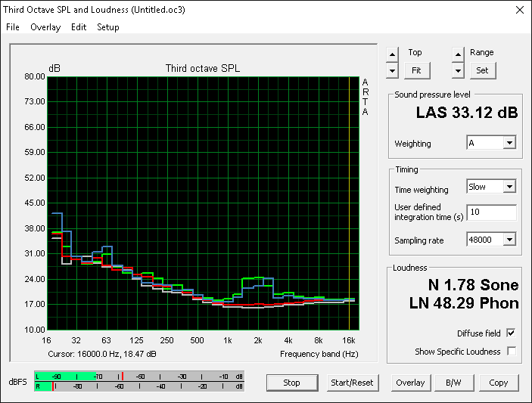Click the Overlay button at bottom

click(410, 383)
